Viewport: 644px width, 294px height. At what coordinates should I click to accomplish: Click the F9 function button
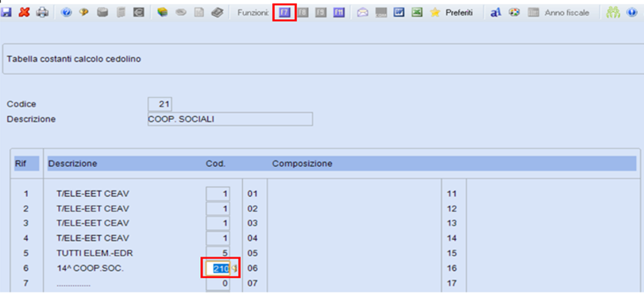[321, 13]
